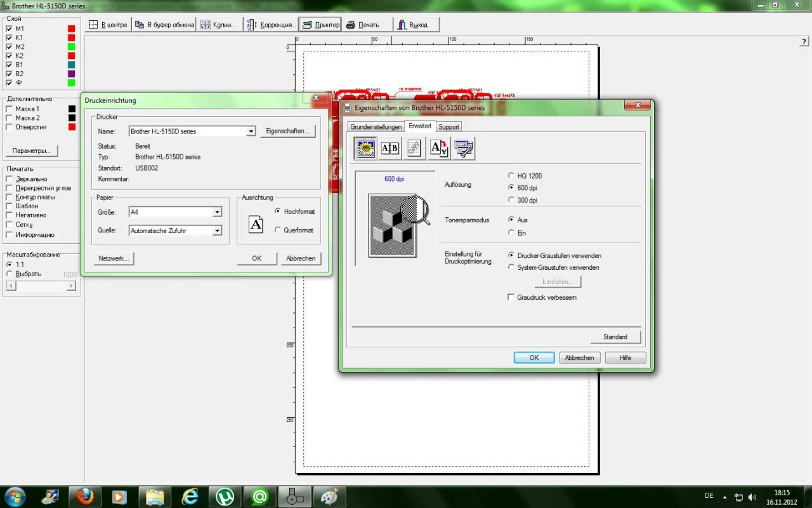Open the paper Quelle dropdown

[x=218, y=231]
